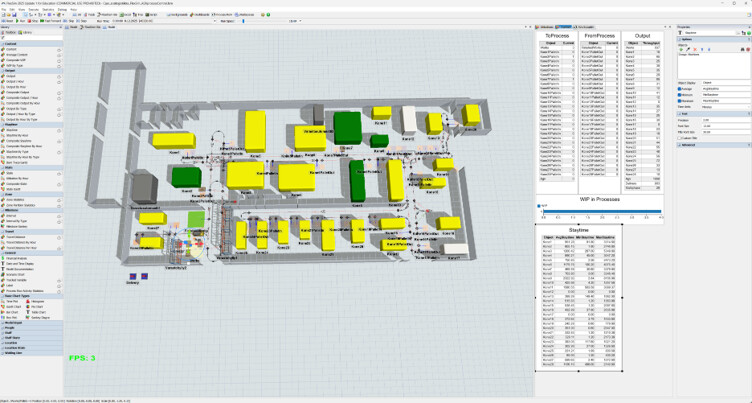Add object with green plus icon
Image resolution: width=752 pixels, height=403 pixels.
click(681, 49)
